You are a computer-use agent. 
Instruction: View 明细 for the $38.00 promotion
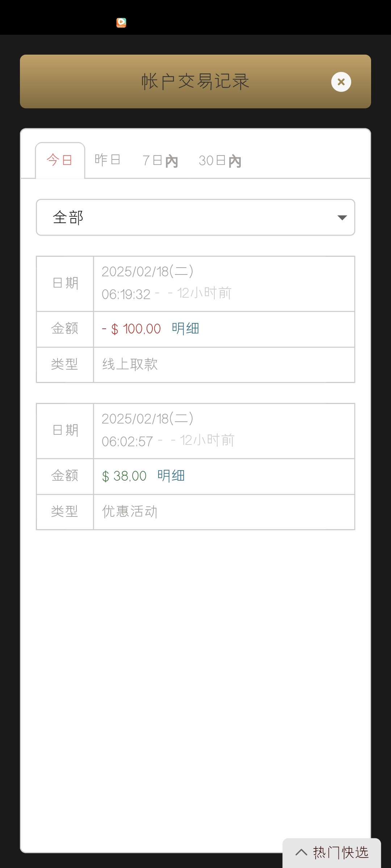click(171, 476)
